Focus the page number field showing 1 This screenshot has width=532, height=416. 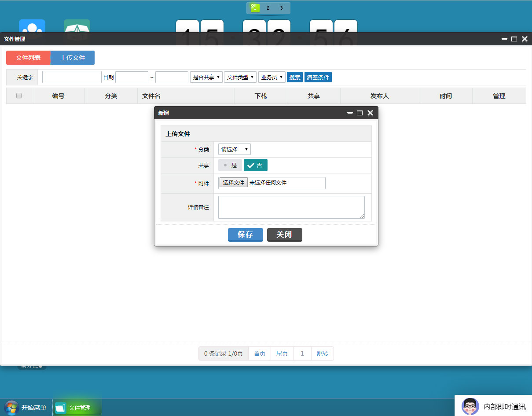tap(302, 353)
